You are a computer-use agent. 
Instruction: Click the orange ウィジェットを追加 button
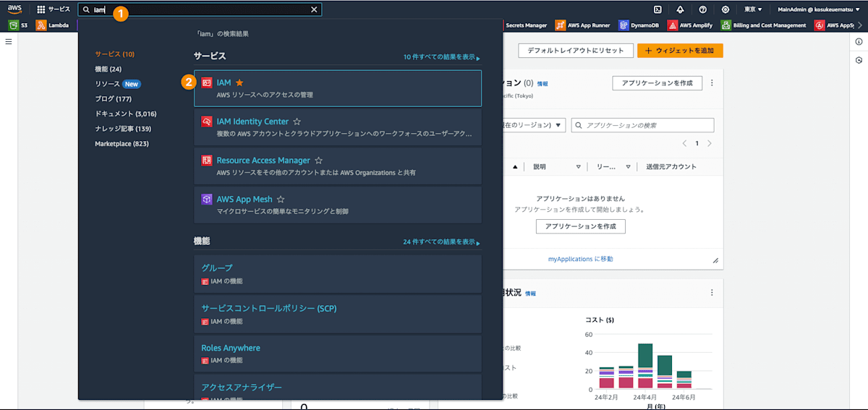(x=680, y=51)
